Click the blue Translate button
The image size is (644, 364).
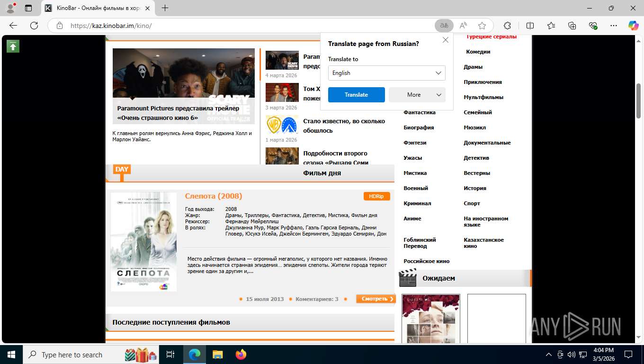pos(357,95)
